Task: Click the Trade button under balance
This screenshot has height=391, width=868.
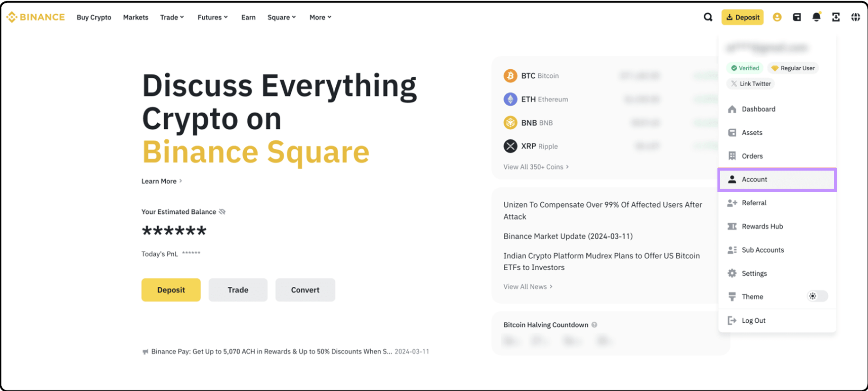Action: (238, 290)
